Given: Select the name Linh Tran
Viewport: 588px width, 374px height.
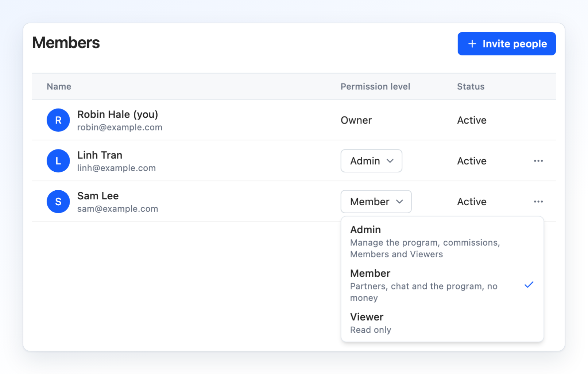Looking at the screenshot, I should click(100, 155).
